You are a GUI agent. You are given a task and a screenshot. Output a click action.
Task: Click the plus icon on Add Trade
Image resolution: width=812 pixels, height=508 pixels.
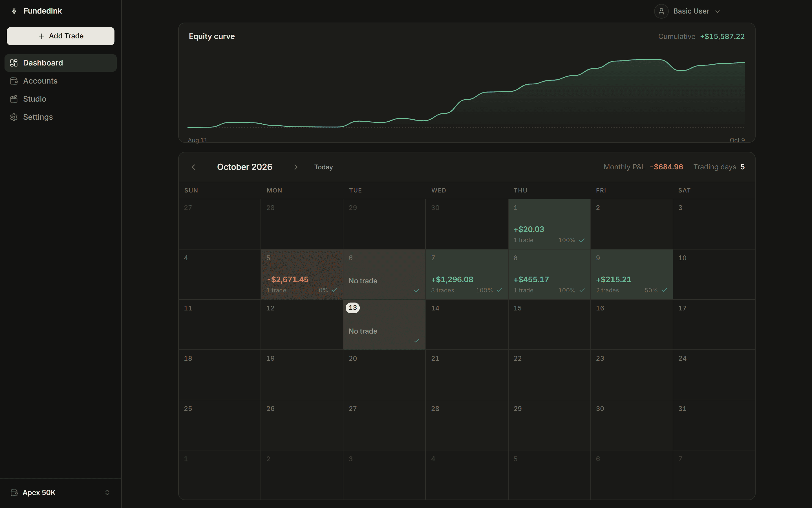click(x=42, y=36)
